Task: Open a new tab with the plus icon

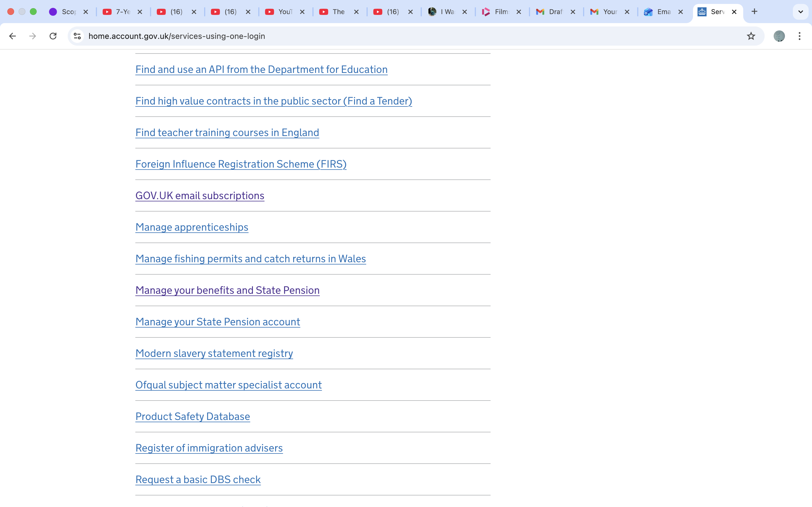Action: pos(754,11)
